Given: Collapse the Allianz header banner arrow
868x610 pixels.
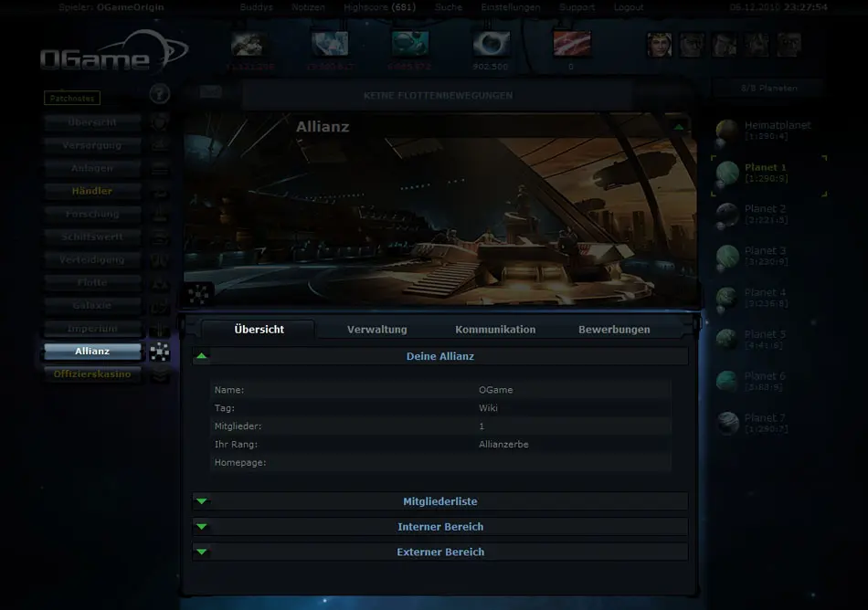Looking at the screenshot, I should [679, 127].
